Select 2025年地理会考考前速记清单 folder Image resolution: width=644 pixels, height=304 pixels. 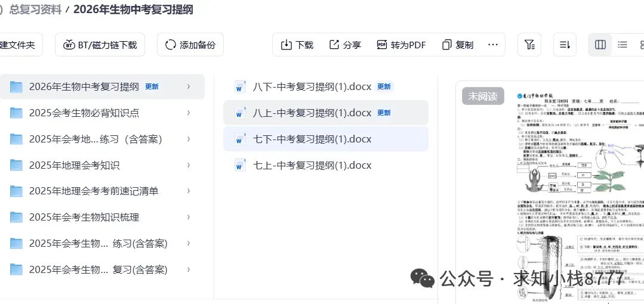pyautogui.click(x=102, y=191)
